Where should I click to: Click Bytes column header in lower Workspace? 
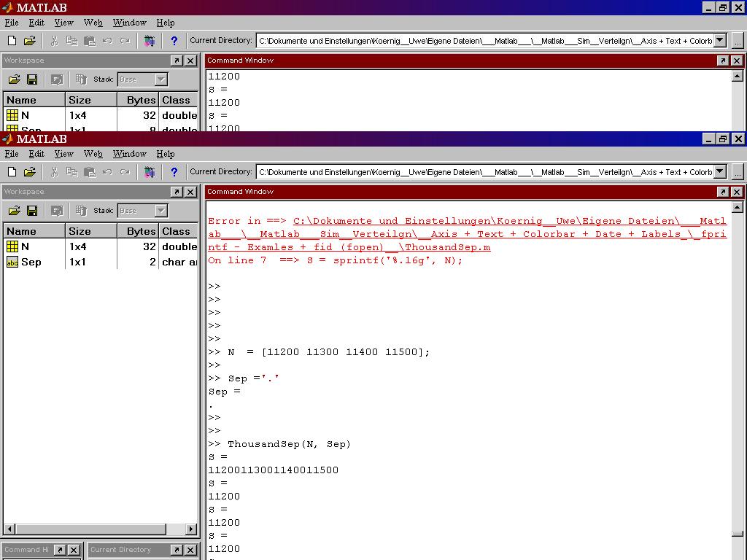pos(141,231)
